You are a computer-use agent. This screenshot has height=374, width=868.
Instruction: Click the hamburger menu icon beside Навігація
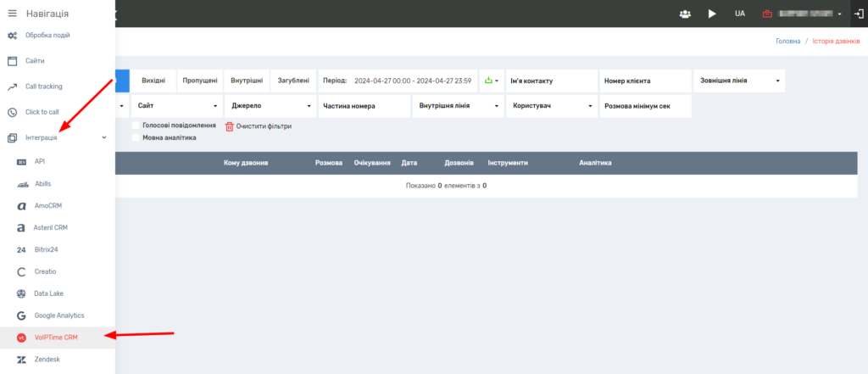(x=12, y=14)
